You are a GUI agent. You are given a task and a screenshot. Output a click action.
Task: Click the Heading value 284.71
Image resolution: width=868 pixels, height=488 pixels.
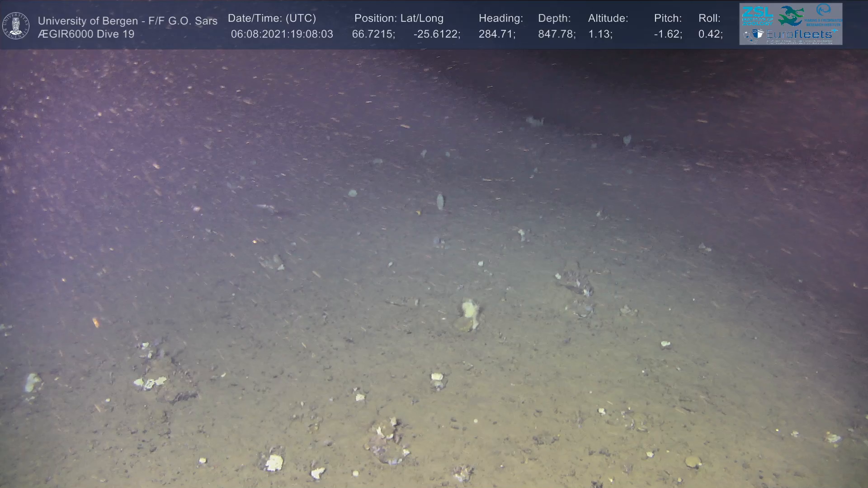(x=496, y=34)
